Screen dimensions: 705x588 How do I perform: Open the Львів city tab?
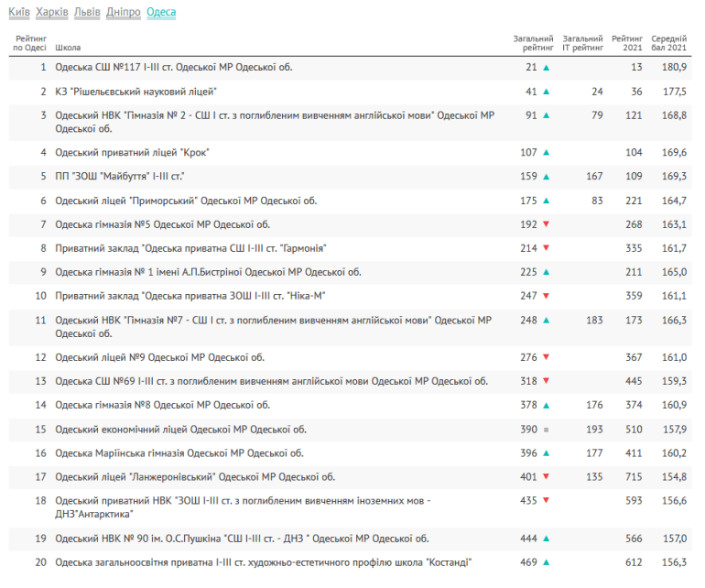pyautogui.click(x=87, y=13)
